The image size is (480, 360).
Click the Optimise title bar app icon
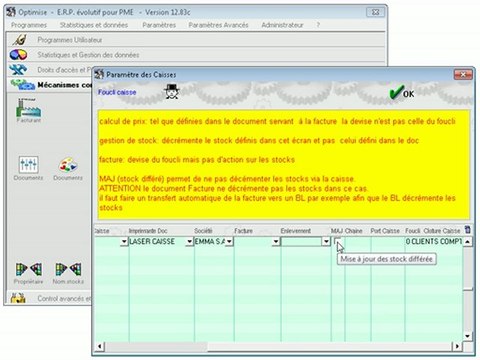pos(11,12)
